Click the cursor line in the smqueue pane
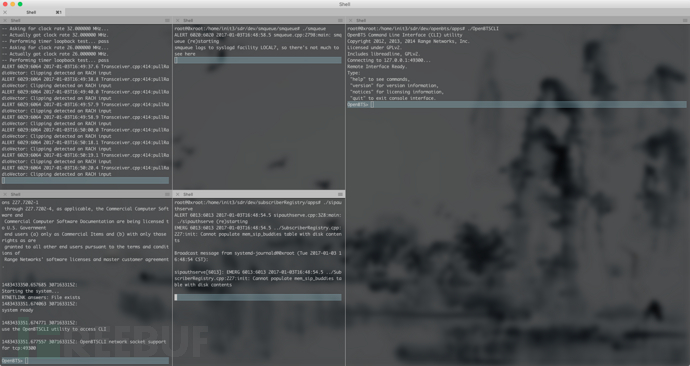The image size is (690, 366). [x=258, y=60]
